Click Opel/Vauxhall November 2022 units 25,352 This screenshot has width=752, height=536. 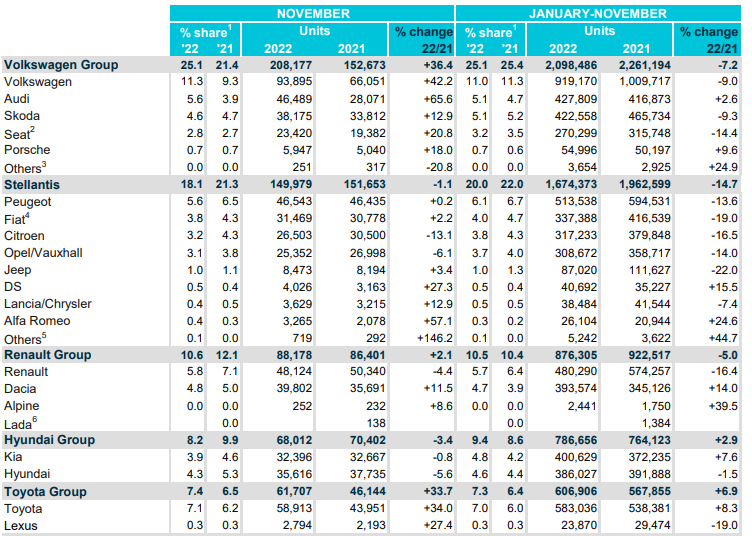pos(294,253)
